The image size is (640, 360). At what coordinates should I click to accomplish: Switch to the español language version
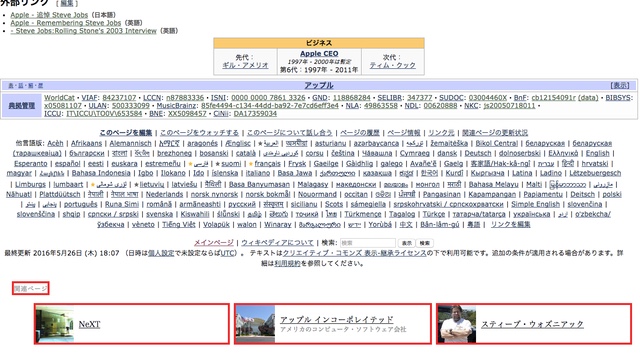click(68, 163)
